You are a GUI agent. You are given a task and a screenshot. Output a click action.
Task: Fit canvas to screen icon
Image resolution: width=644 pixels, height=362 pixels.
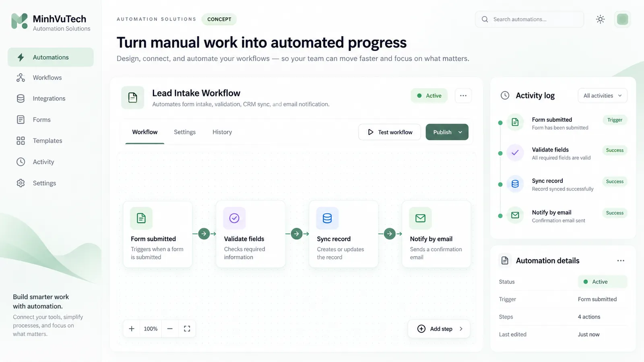tap(187, 329)
